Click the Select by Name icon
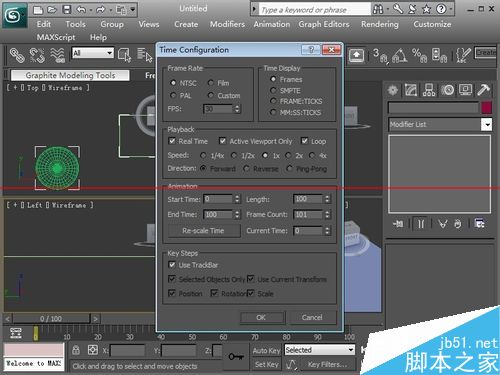 (145, 54)
